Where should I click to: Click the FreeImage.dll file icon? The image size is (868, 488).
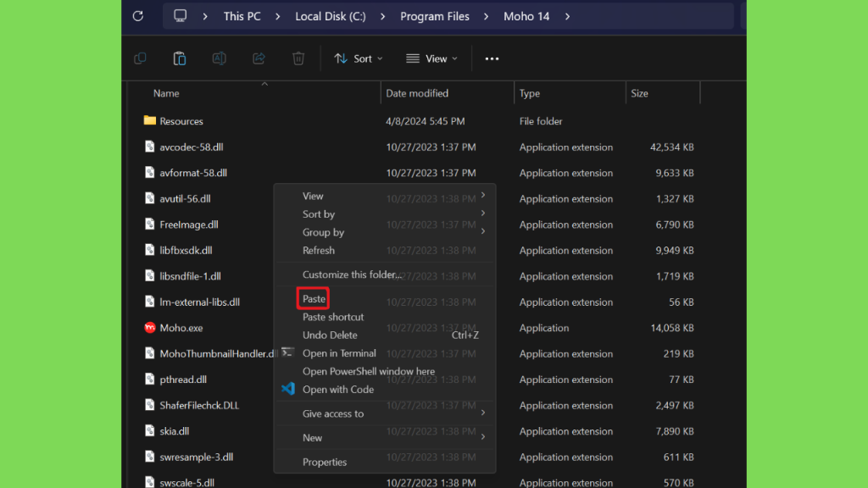149,224
